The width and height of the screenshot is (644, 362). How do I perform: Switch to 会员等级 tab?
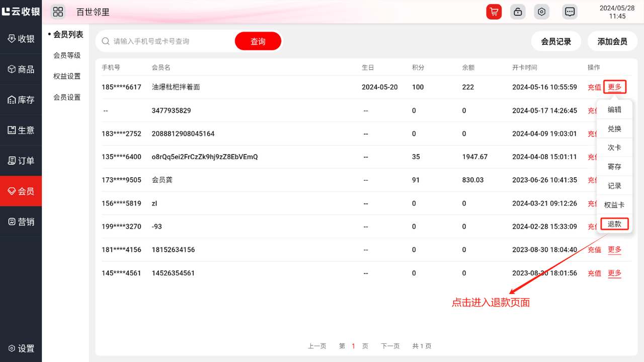(x=67, y=55)
